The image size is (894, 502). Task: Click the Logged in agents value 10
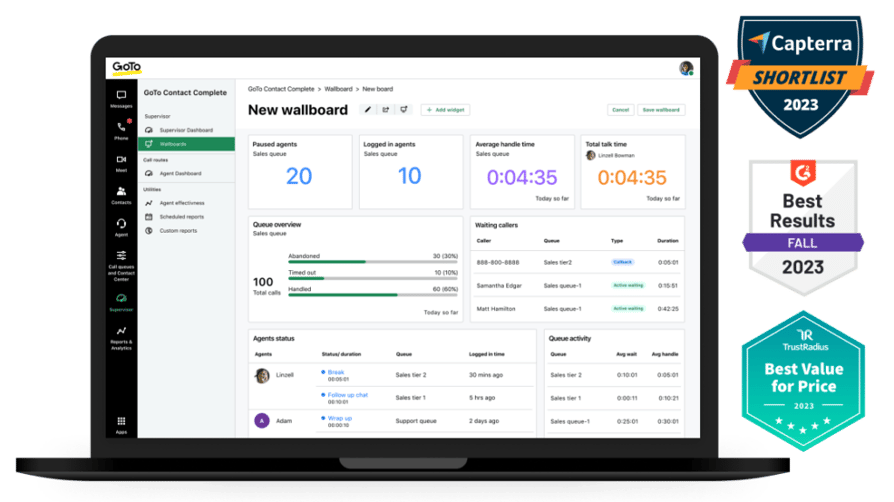pyautogui.click(x=409, y=176)
